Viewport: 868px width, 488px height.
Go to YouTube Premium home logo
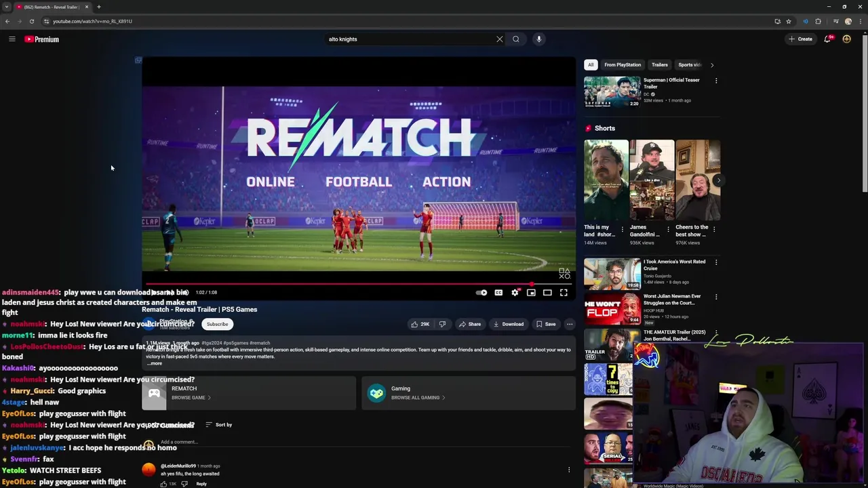click(42, 39)
